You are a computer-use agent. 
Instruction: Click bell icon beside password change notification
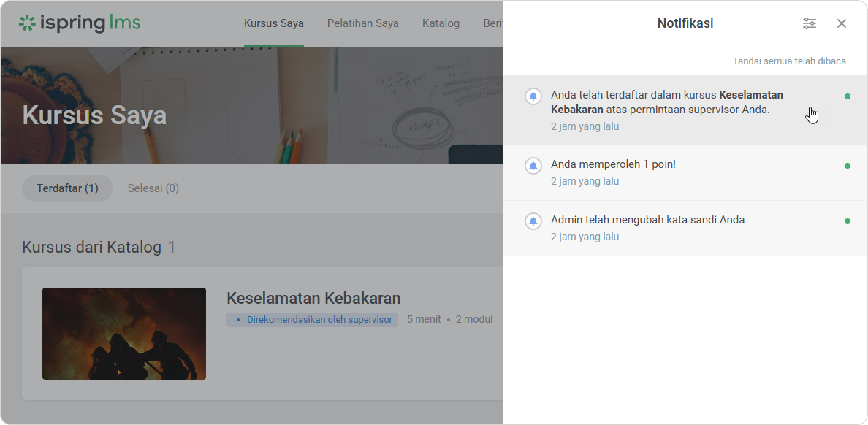click(533, 221)
